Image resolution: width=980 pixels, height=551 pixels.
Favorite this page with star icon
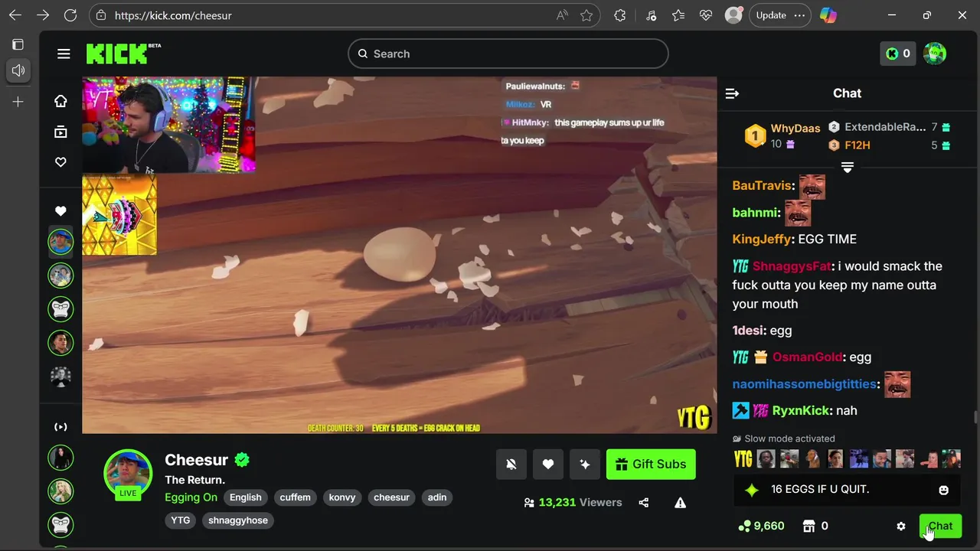586,15
